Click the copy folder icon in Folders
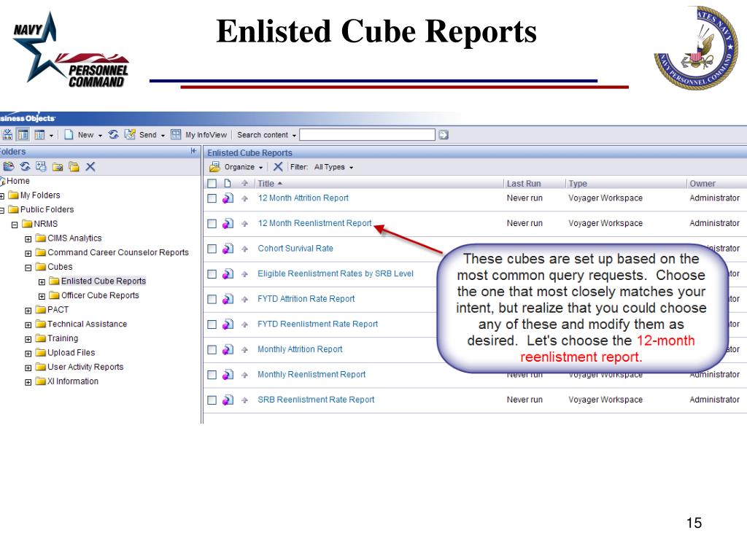 tap(74, 167)
